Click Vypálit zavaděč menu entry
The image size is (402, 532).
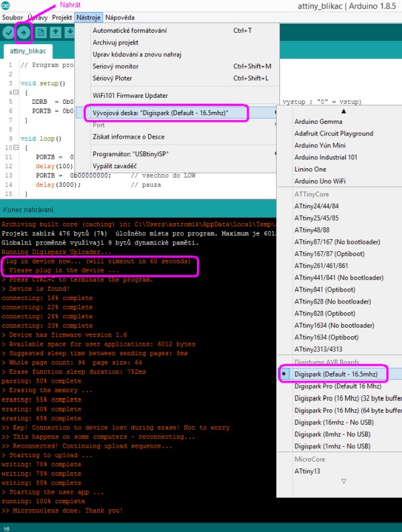[x=176, y=166]
